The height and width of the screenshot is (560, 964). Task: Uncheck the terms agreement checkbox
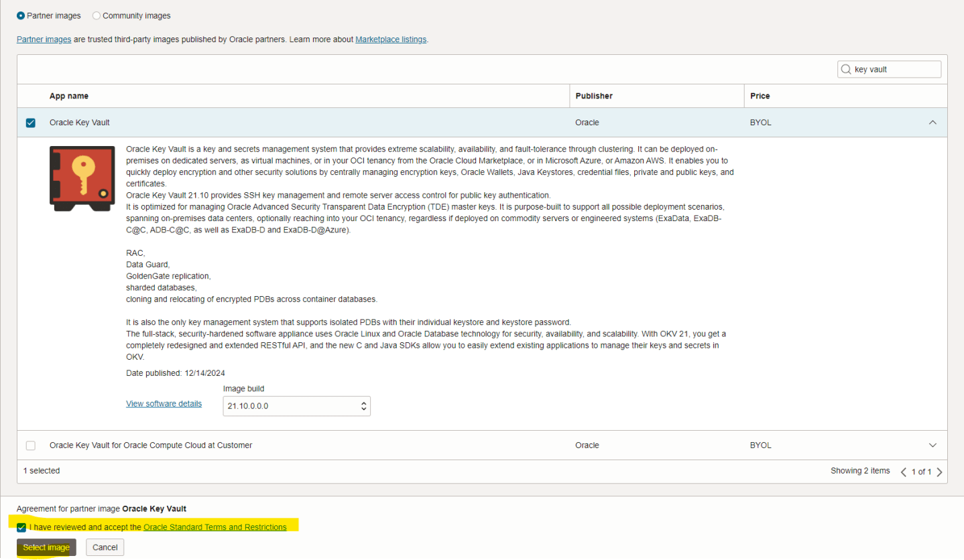pyautogui.click(x=21, y=527)
